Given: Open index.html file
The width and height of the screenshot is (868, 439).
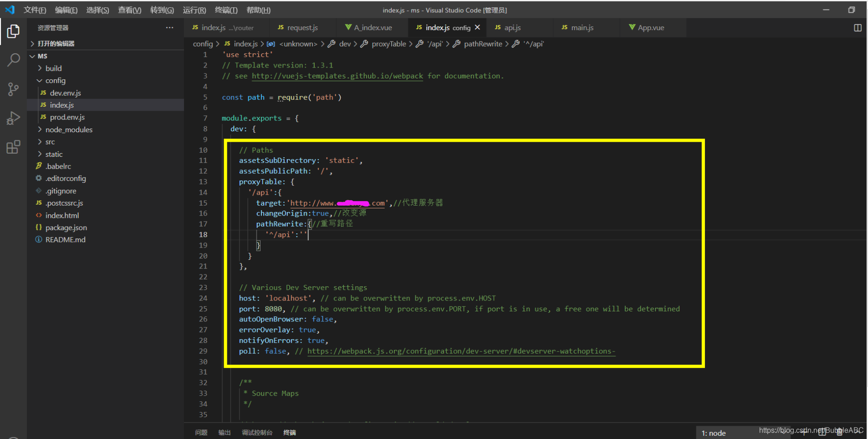Looking at the screenshot, I should point(62,216).
